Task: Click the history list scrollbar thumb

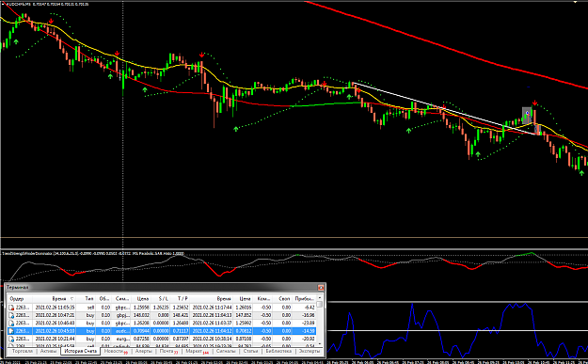Action: click(x=319, y=305)
